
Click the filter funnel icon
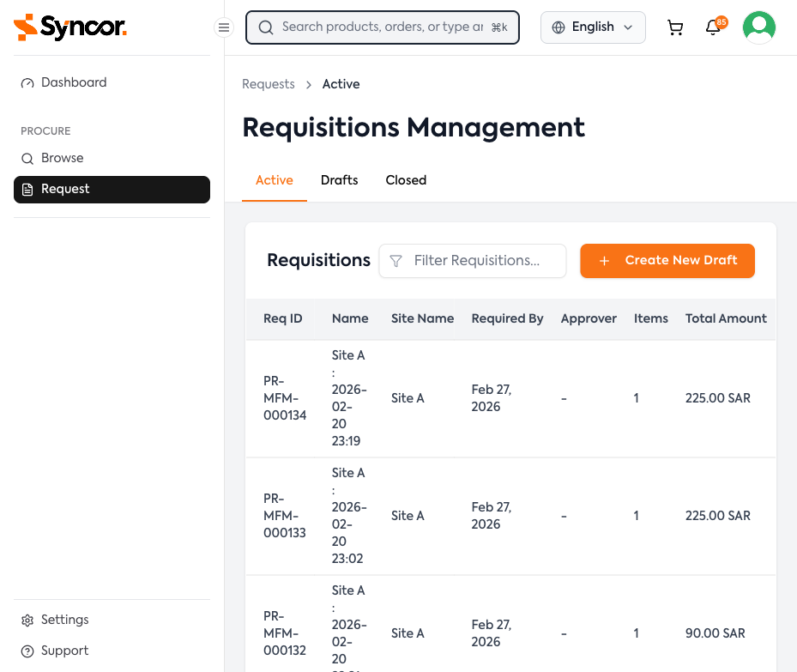(395, 261)
